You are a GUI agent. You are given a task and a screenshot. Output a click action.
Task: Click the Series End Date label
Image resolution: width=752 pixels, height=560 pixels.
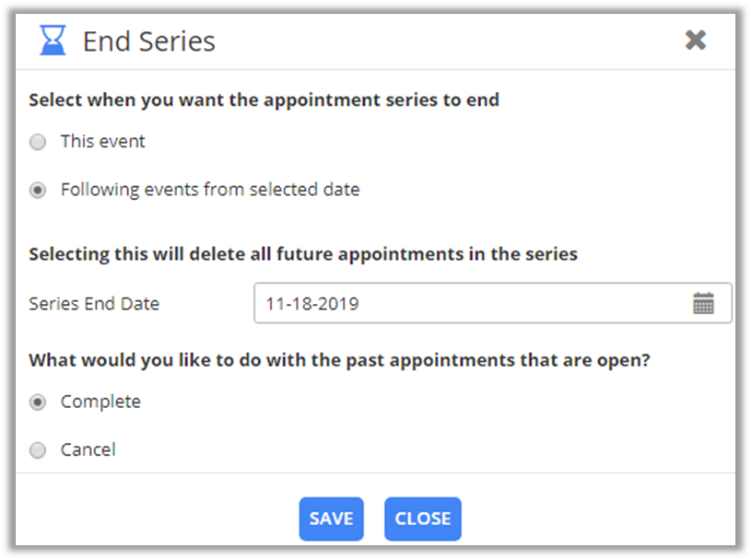tap(94, 304)
